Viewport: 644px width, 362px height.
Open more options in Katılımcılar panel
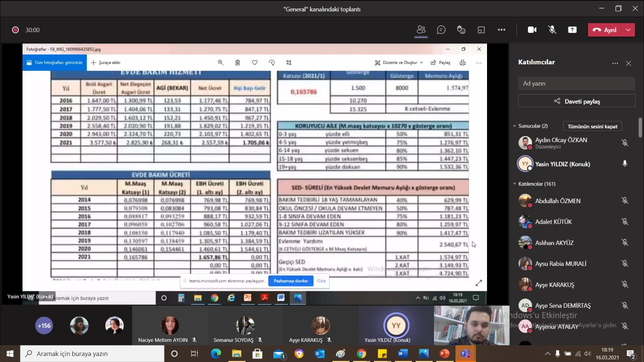click(x=615, y=63)
